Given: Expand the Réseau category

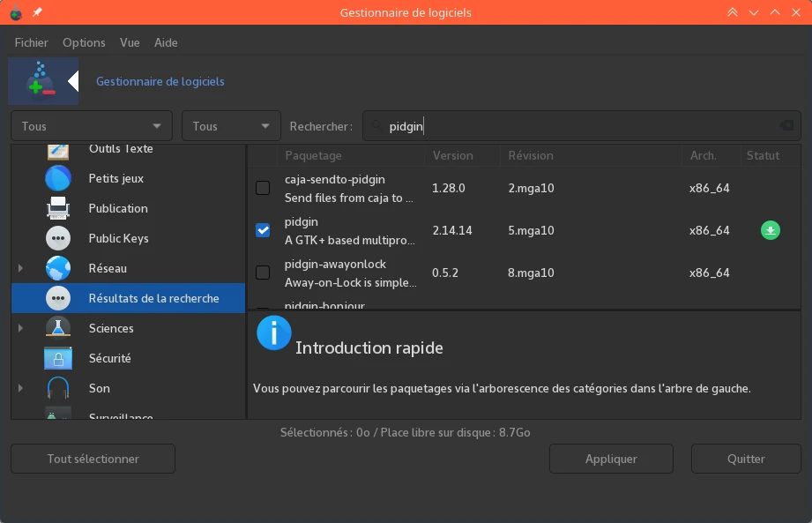Looking at the screenshot, I should (x=20, y=268).
